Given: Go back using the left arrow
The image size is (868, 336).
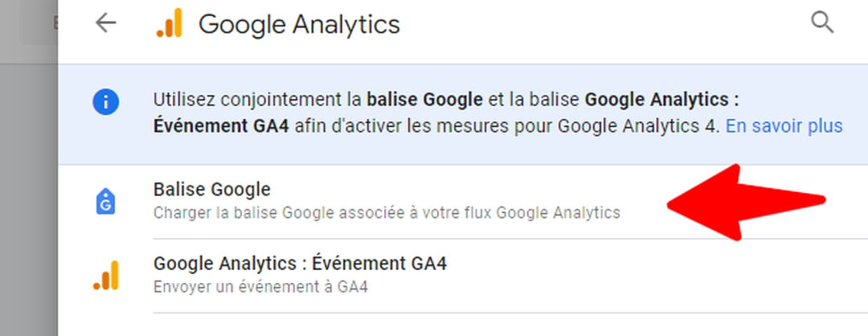Looking at the screenshot, I should (x=105, y=23).
